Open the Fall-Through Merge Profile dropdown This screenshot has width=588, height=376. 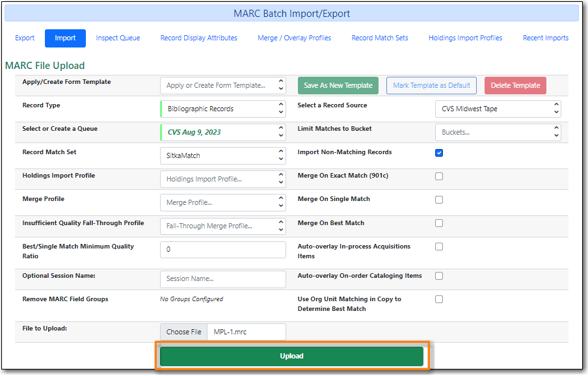click(223, 226)
